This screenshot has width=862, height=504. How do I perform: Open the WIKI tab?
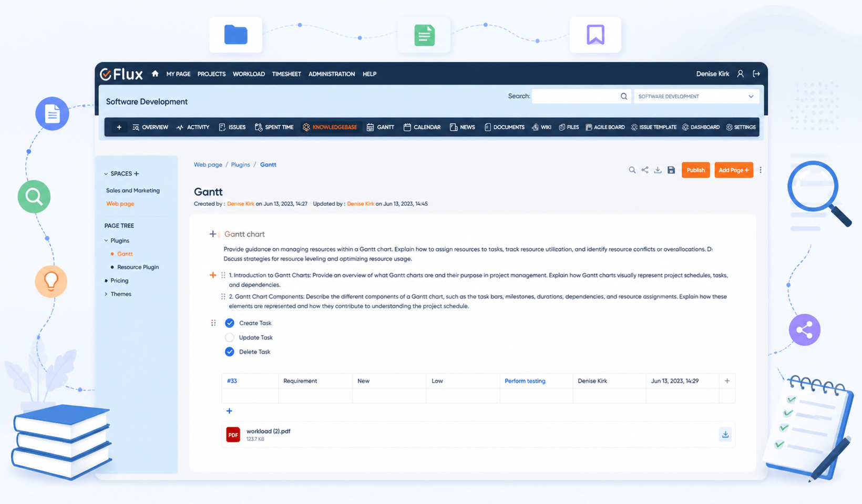point(541,127)
